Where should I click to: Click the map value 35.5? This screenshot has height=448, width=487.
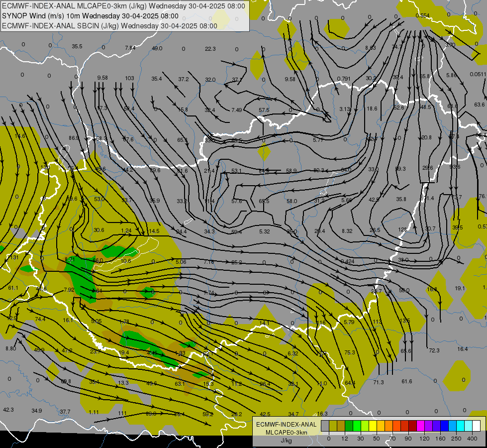(x=77, y=46)
